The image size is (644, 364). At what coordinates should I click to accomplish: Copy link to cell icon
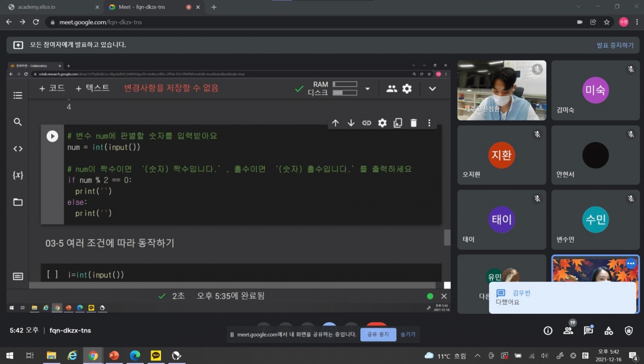(x=367, y=123)
